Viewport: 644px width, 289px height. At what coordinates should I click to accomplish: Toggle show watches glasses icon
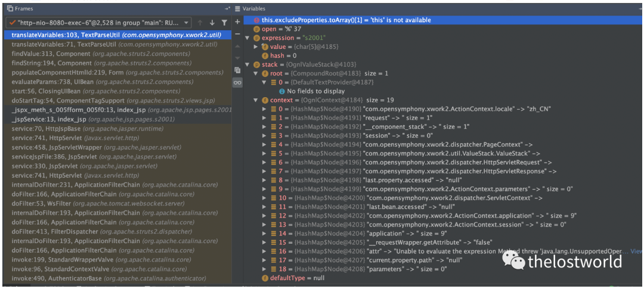pyautogui.click(x=237, y=82)
